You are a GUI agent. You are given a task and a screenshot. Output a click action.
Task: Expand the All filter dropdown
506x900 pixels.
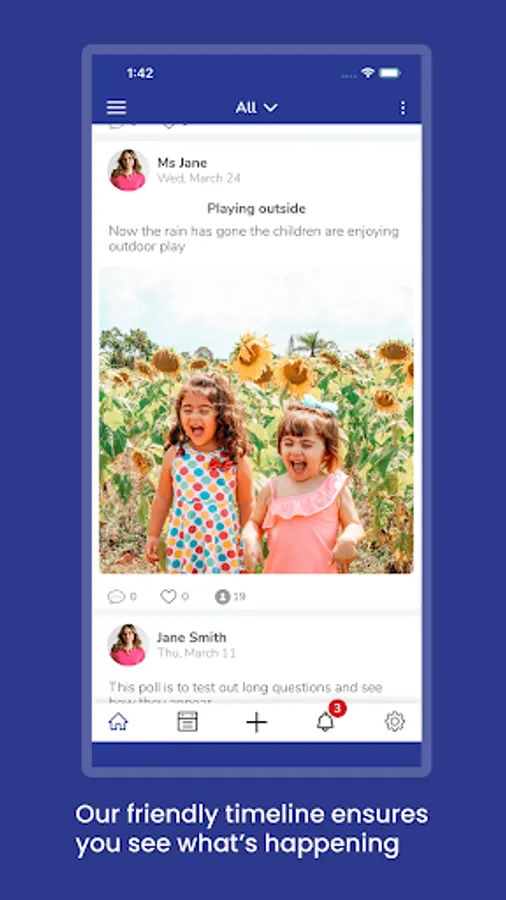[x=256, y=107]
